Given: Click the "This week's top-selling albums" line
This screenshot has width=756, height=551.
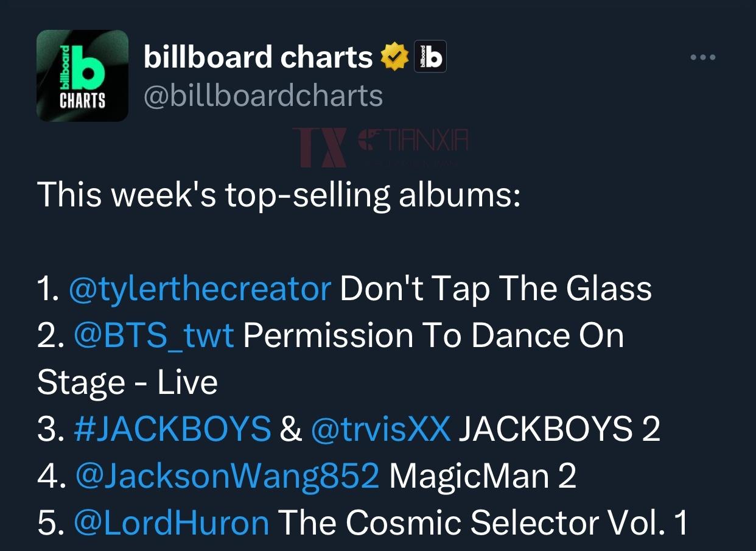Looking at the screenshot, I should [x=279, y=195].
